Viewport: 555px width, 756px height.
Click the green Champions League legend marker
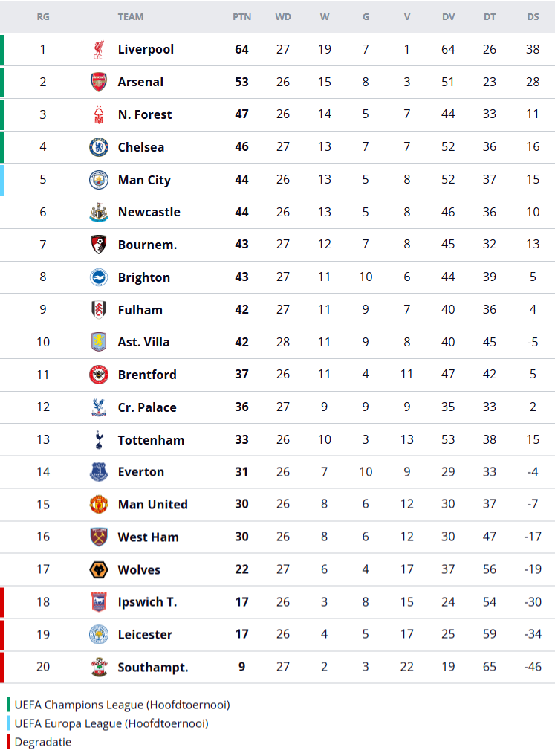pyautogui.click(x=9, y=705)
